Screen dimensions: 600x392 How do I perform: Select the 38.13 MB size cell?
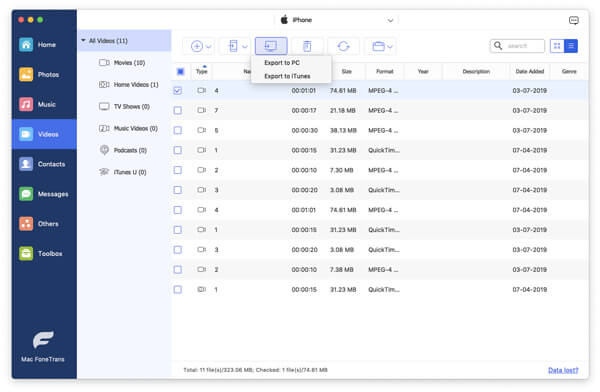coord(343,131)
